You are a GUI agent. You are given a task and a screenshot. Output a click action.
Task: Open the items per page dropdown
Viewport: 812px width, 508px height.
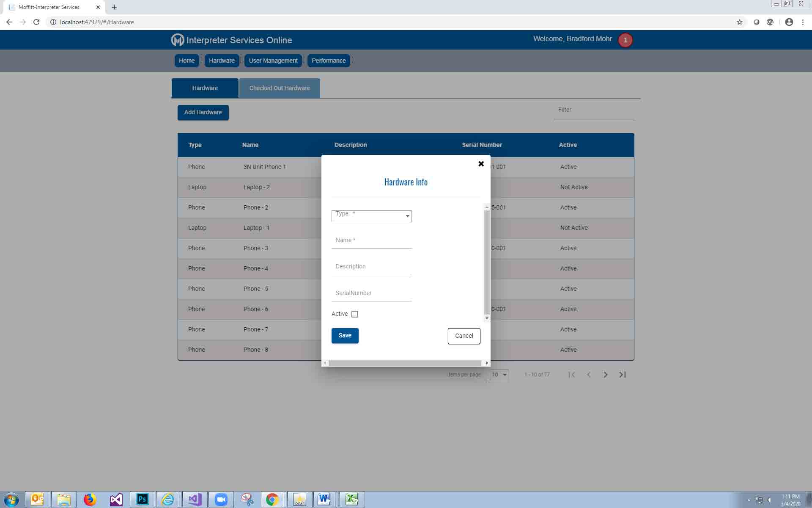click(499, 375)
